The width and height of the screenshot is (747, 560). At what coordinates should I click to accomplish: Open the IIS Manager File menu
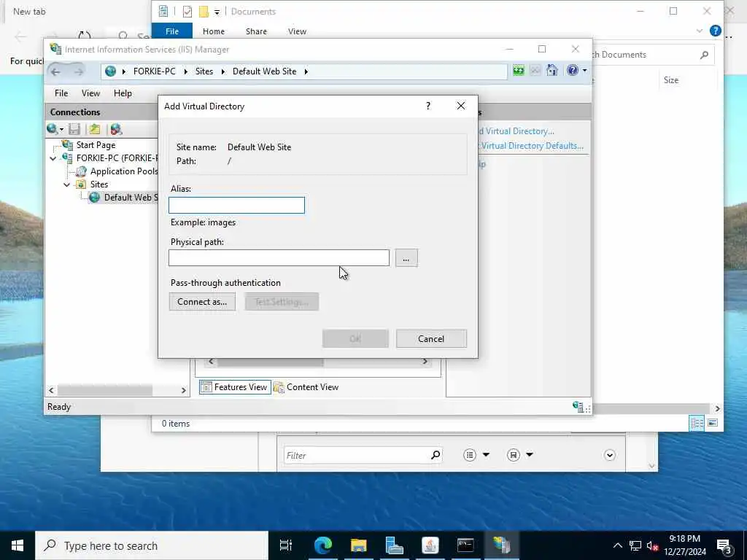[61, 93]
